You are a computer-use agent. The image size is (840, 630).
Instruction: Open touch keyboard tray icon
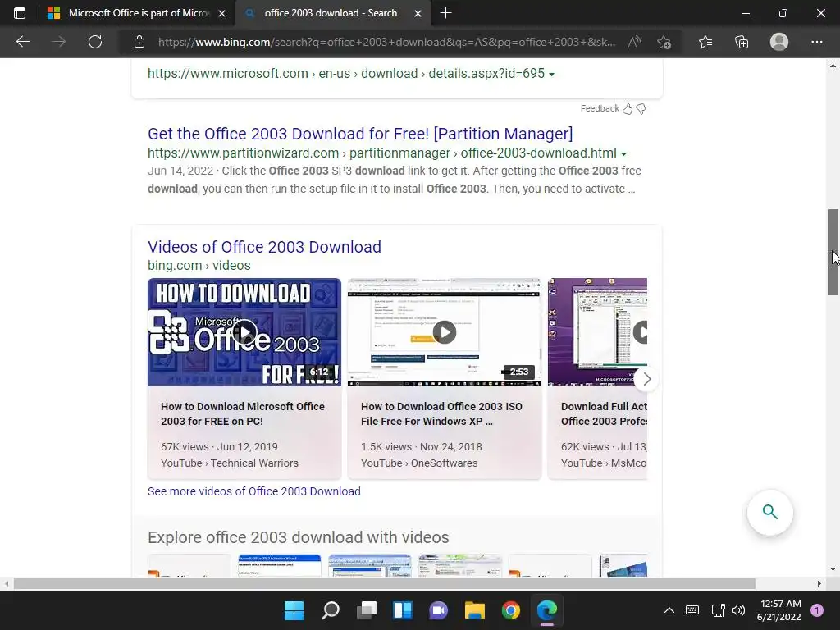(692, 610)
